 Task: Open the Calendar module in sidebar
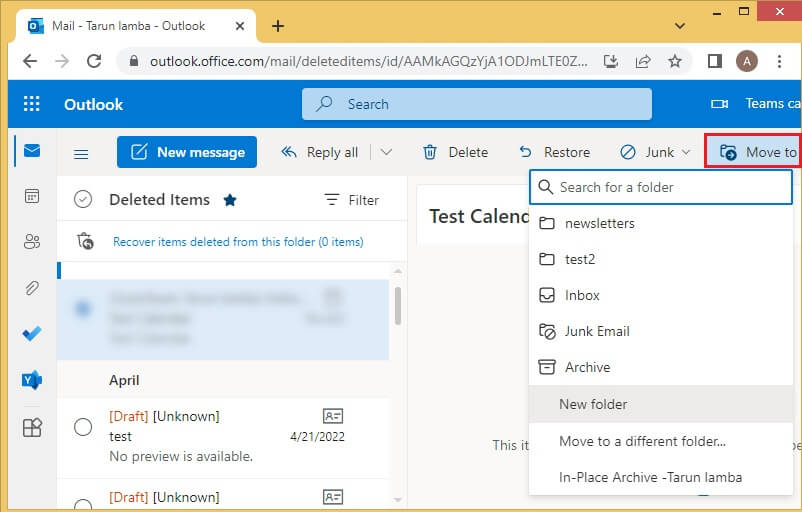point(32,196)
